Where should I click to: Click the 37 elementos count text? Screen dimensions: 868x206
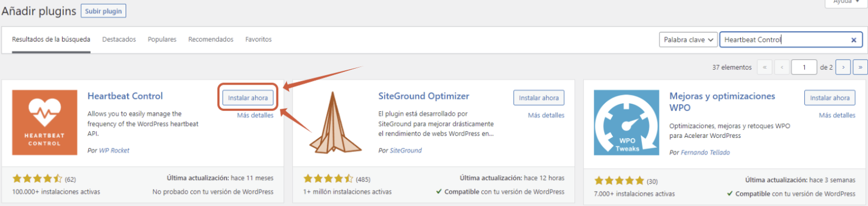click(x=732, y=68)
